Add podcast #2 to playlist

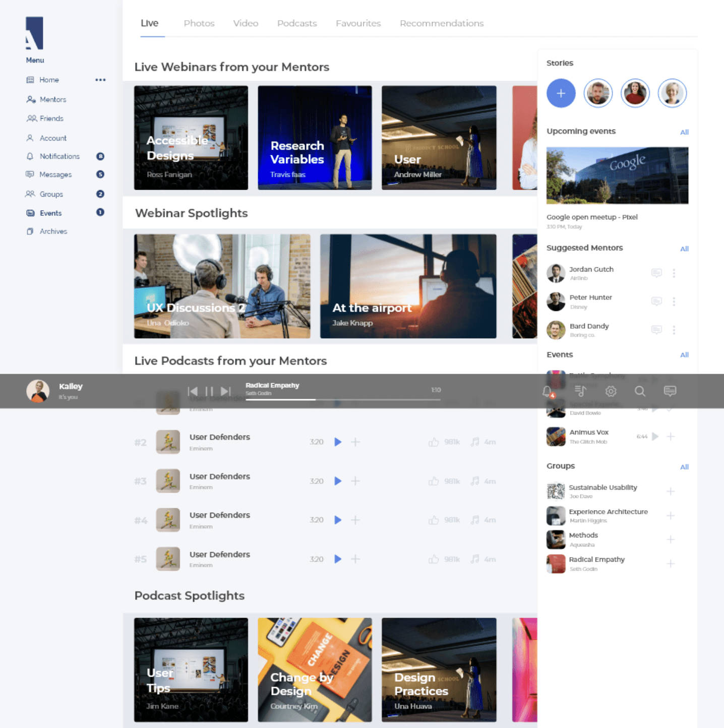coord(355,442)
